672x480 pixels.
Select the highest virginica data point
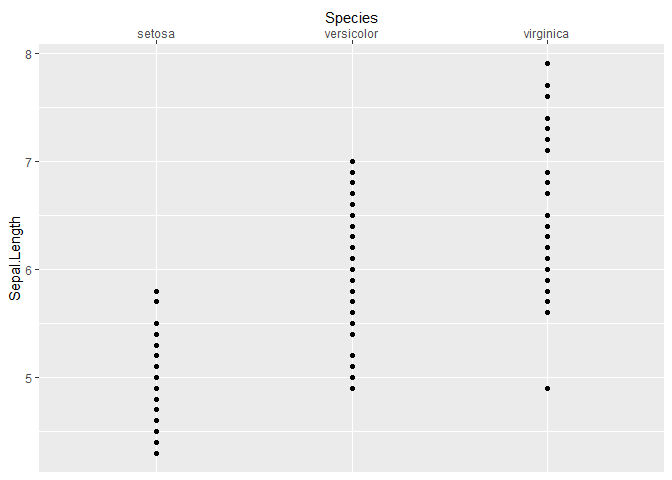point(547,64)
